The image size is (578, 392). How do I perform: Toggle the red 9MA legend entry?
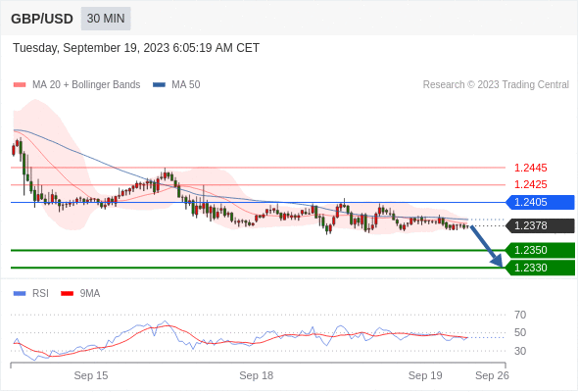80,294
